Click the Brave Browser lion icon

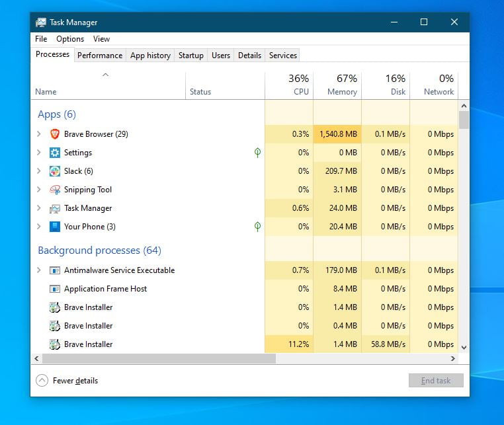pos(55,134)
